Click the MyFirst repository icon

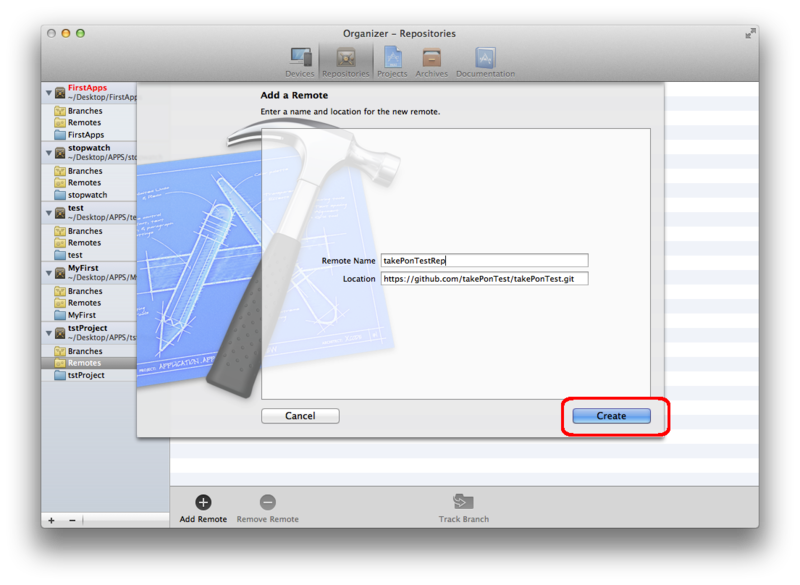coord(60,273)
